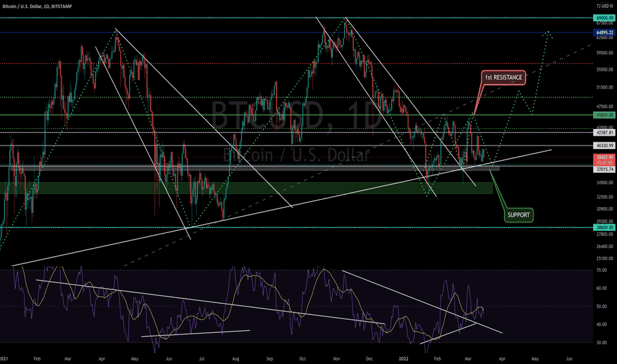
Task: Click the 40330.99 price label
Action: [x=604, y=146]
